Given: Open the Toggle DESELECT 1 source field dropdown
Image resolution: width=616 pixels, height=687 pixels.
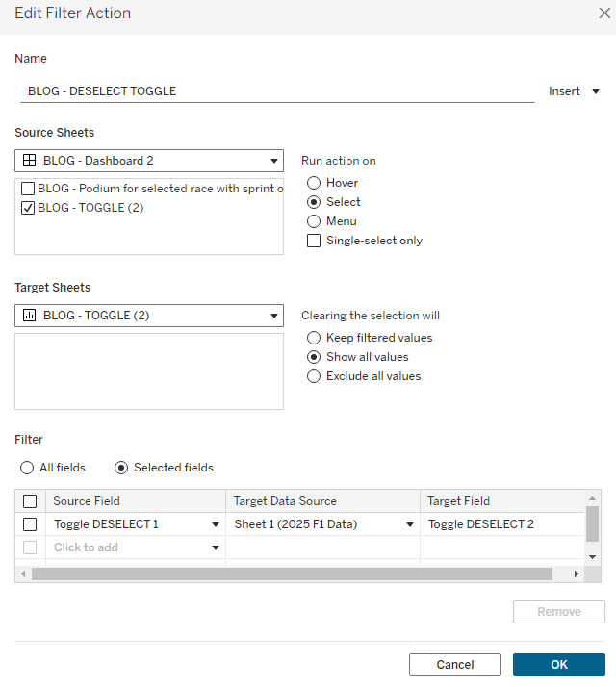Looking at the screenshot, I should coord(216,524).
